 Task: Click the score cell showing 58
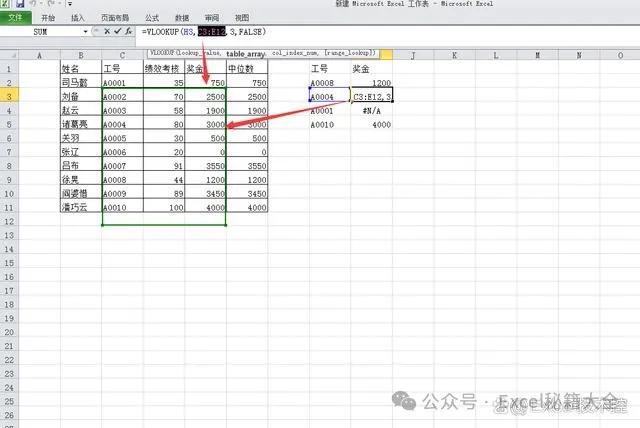164,110
